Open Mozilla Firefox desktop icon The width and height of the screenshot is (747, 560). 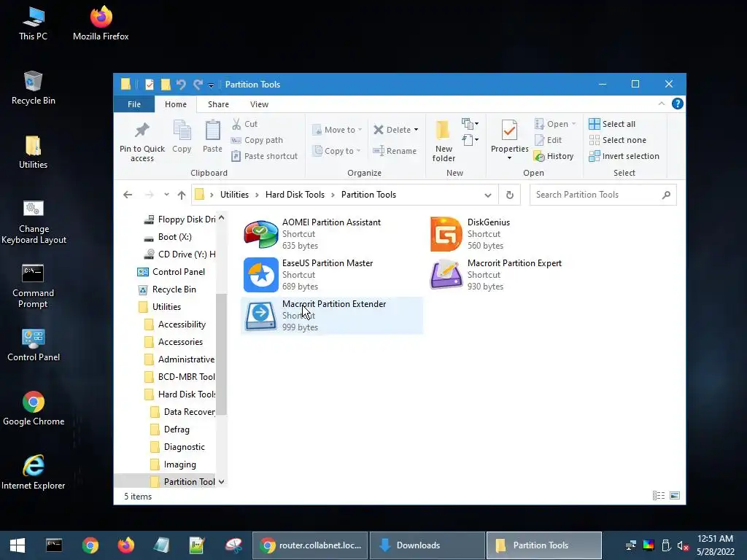(x=101, y=23)
